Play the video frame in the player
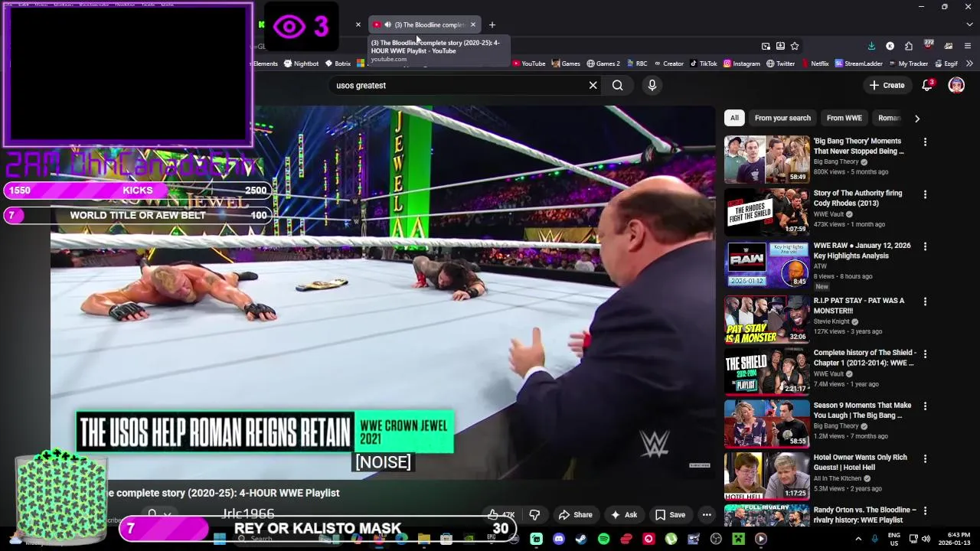The height and width of the screenshot is (551, 980). point(383,292)
